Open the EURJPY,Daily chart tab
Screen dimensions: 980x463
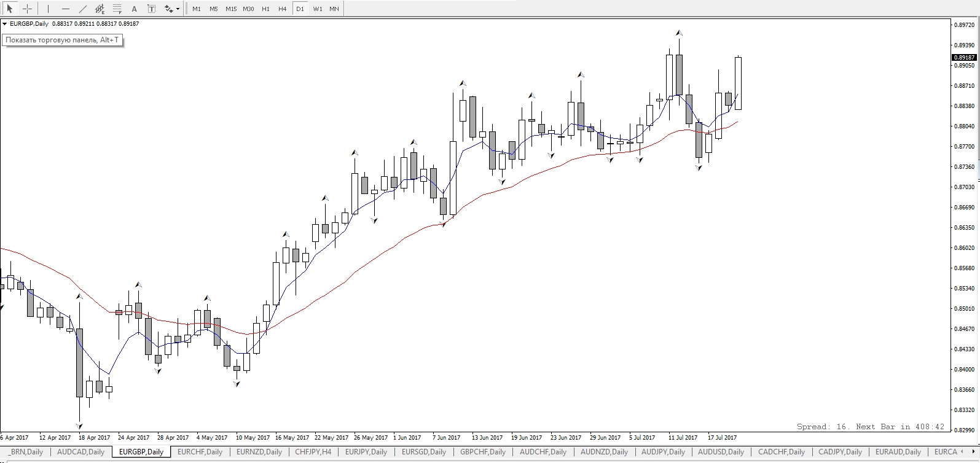366,452
